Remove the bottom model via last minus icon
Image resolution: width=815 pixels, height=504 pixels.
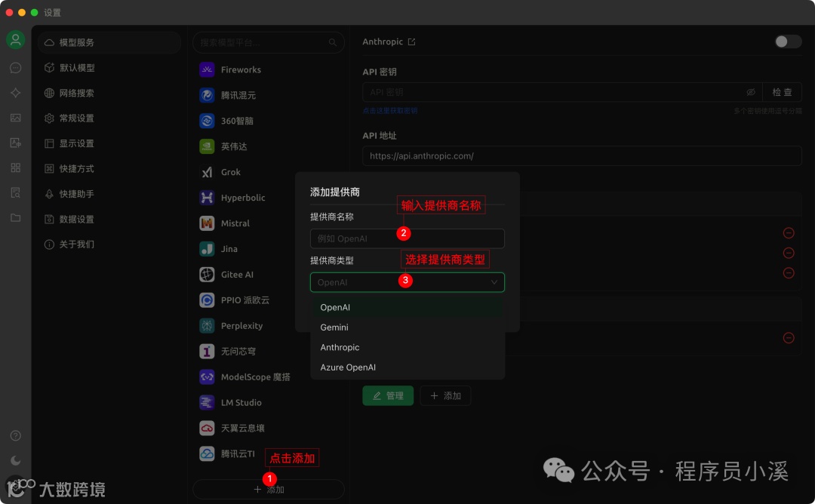(789, 338)
